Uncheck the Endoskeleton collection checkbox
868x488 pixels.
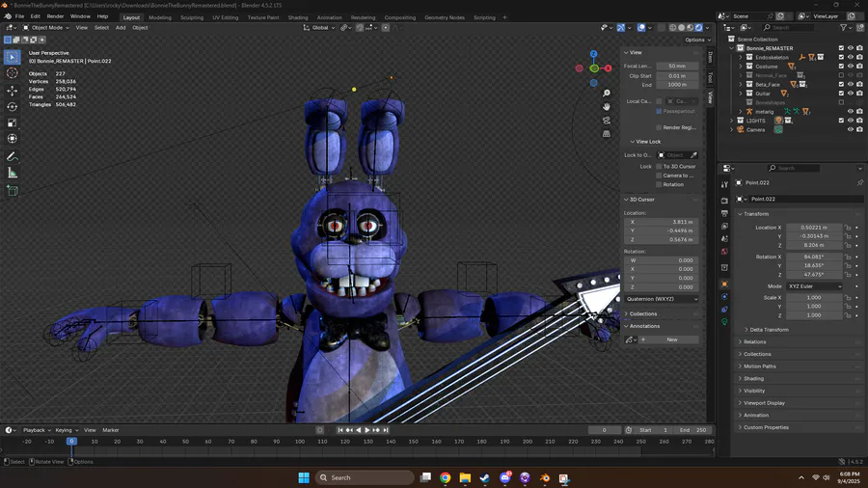pyautogui.click(x=841, y=57)
